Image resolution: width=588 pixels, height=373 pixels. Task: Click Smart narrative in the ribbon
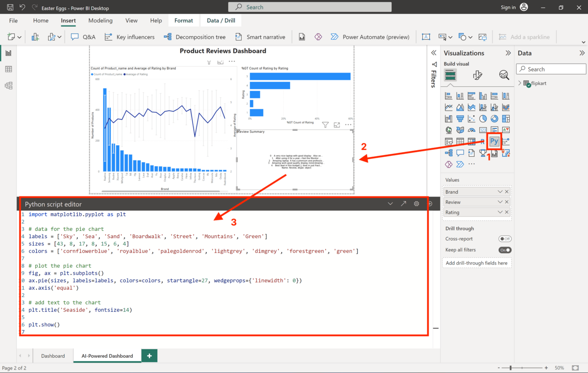(260, 37)
